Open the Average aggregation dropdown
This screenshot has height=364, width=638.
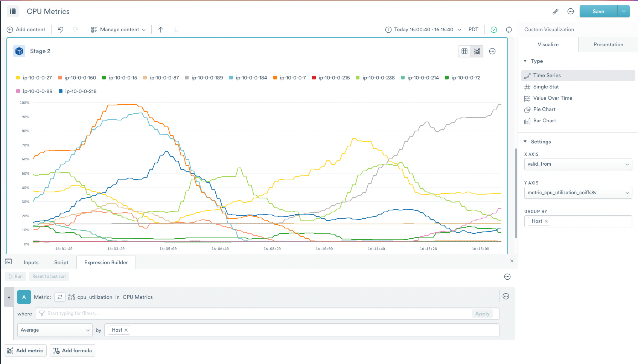(55, 330)
